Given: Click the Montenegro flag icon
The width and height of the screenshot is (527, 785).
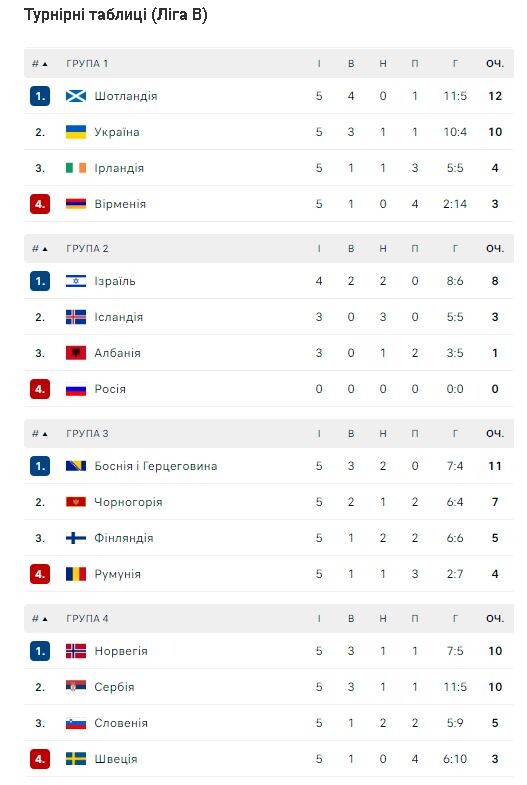Looking at the screenshot, I should click(x=76, y=502).
